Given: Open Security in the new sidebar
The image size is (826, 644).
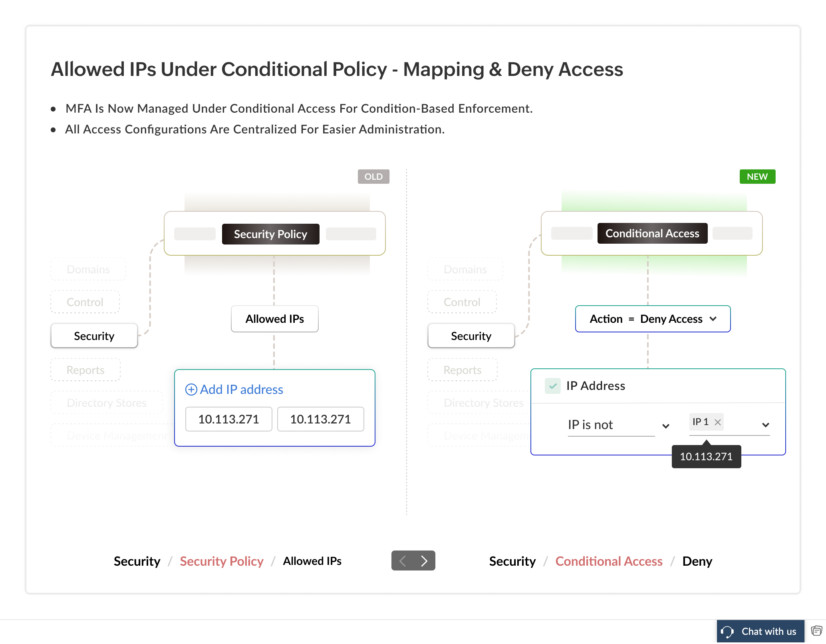Looking at the screenshot, I should click(471, 336).
